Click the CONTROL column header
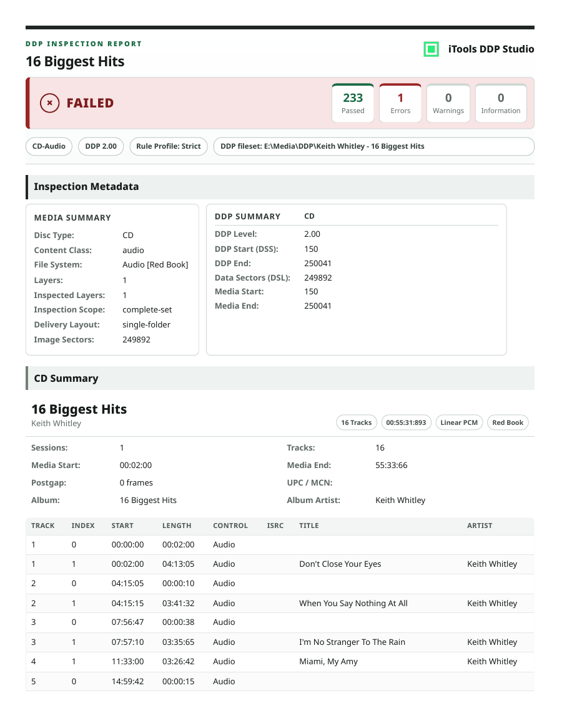The image size is (562, 728). pyautogui.click(x=230, y=526)
